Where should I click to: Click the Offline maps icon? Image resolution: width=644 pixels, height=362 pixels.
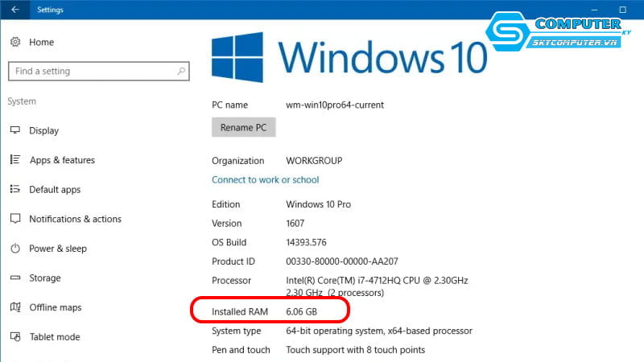15,307
